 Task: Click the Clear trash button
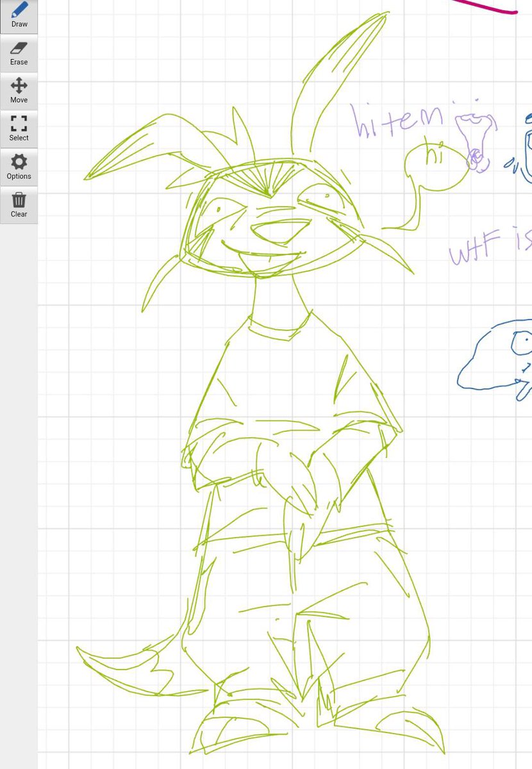(x=19, y=205)
